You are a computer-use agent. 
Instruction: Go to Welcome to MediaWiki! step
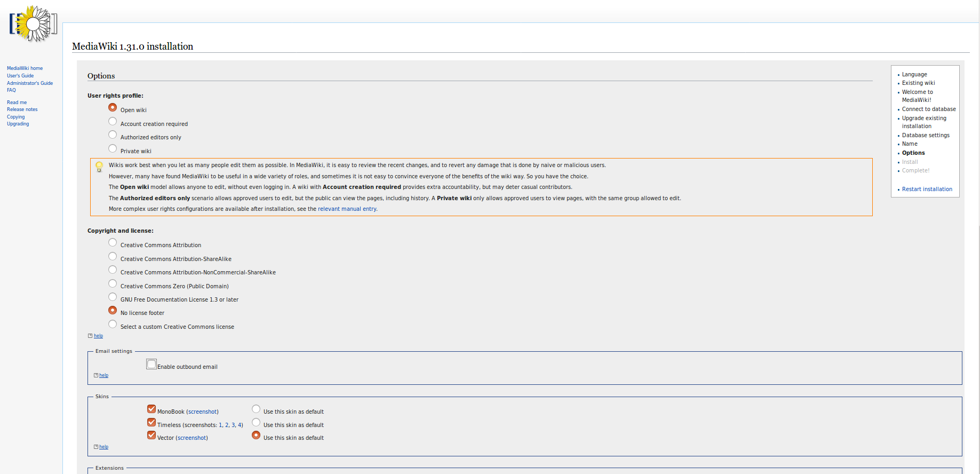click(x=918, y=96)
